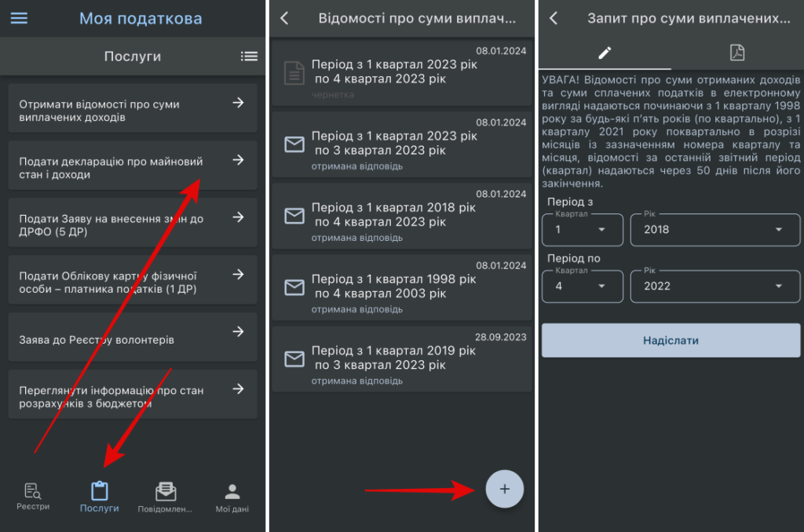
Task: Expand Період з Рік 2018 dropdown
Action: (714, 230)
